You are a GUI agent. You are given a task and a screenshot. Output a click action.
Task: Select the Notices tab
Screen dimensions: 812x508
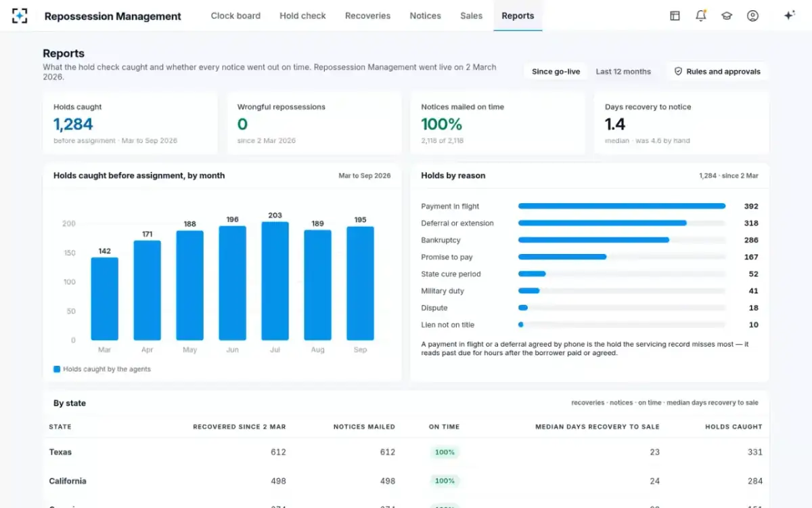point(425,16)
